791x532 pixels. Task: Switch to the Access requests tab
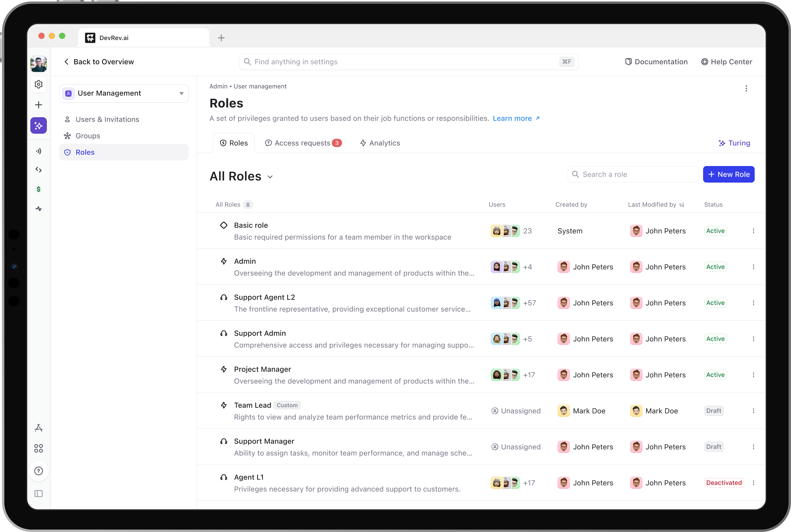coord(303,143)
